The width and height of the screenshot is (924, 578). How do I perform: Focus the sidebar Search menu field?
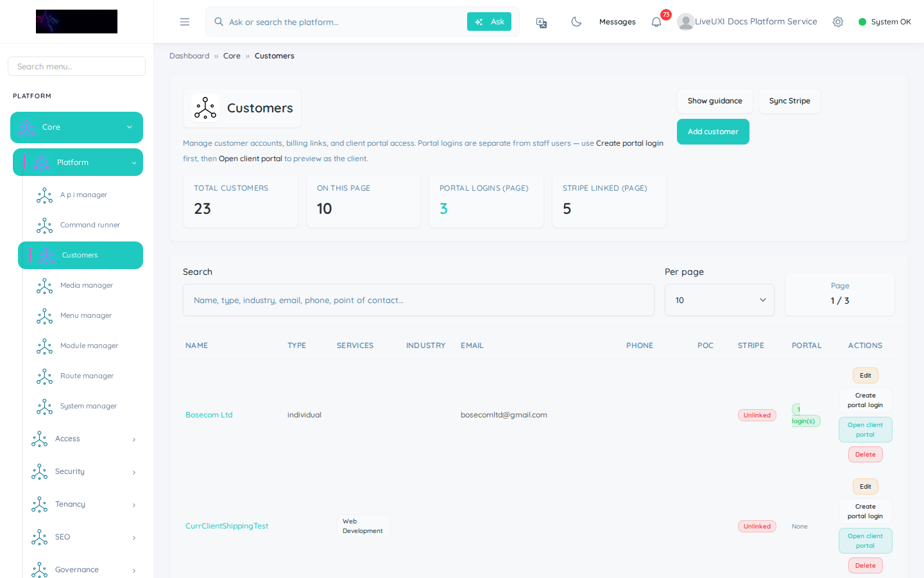76,66
